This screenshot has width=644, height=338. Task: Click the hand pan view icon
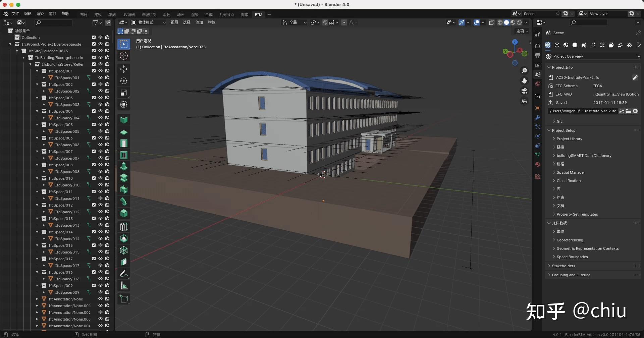tap(524, 81)
